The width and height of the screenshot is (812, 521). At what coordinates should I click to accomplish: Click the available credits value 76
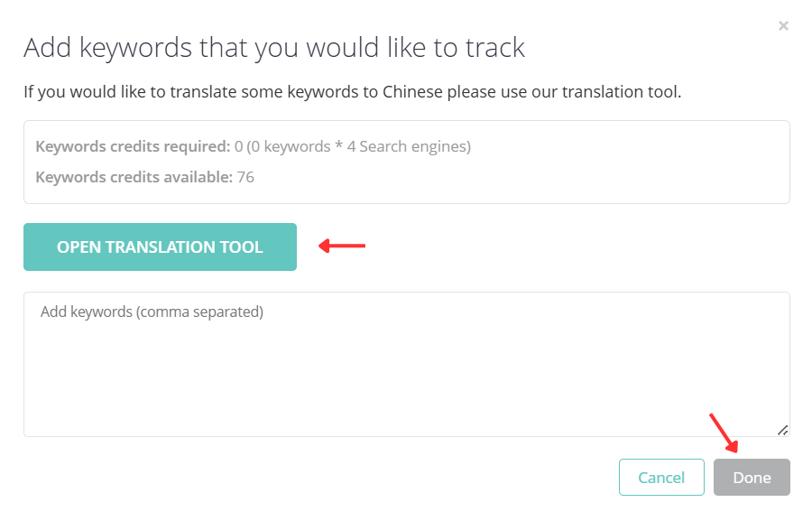pyautogui.click(x=245, y=177)
